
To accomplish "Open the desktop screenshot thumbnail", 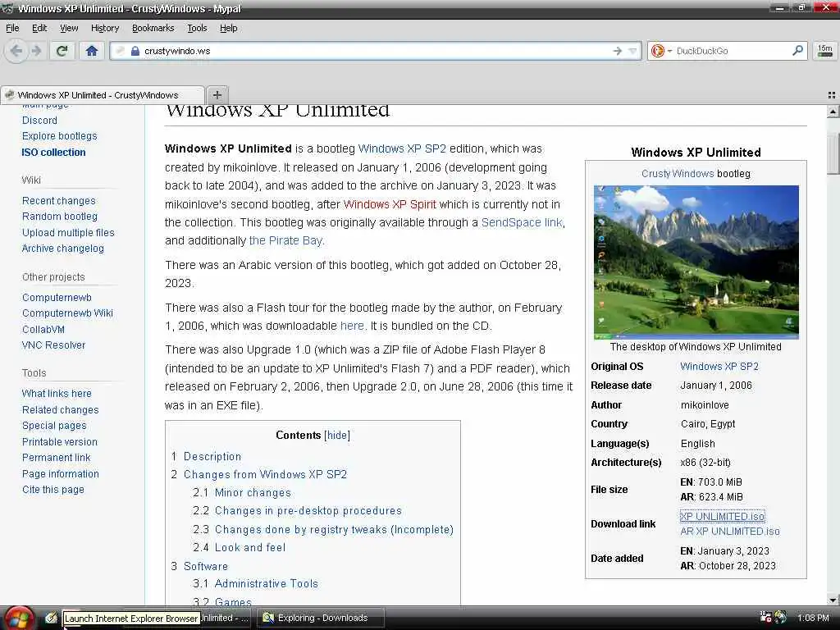I will pyautogui.click(x=696, y=262).
